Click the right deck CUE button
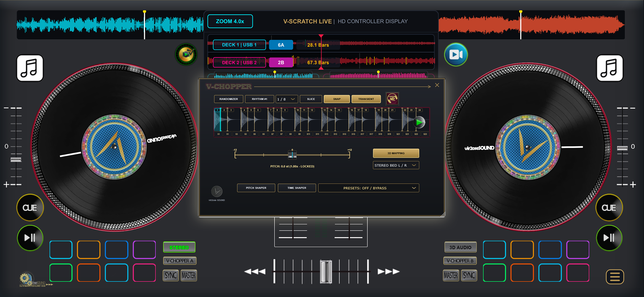This screenshot has height=297, width=644. pos(609,208)
